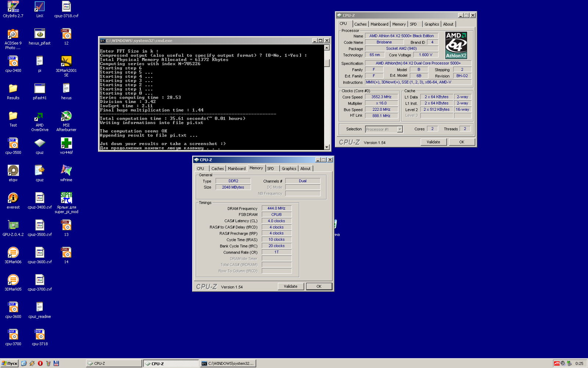Open About tab in upper CPU-Z window
Viewport: 588px width, 368px height.
(x=448, y=24)
